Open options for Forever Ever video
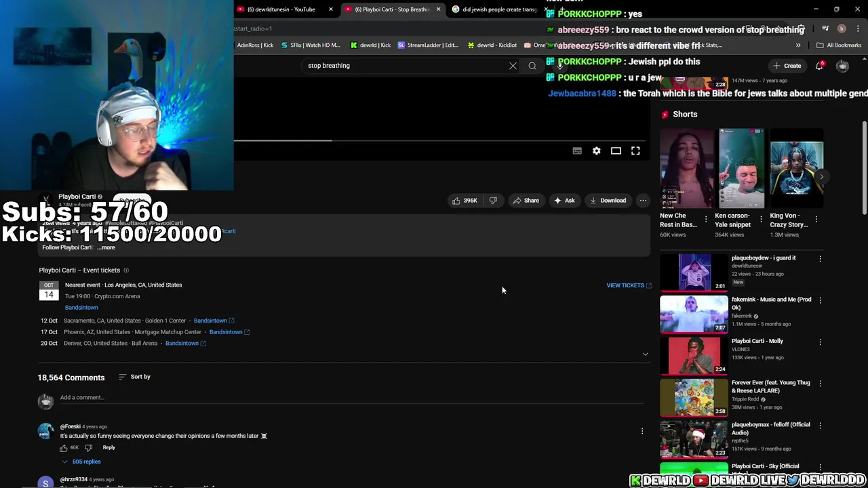The height and width of the screenshot is (488, 868). tap(820, 384)
